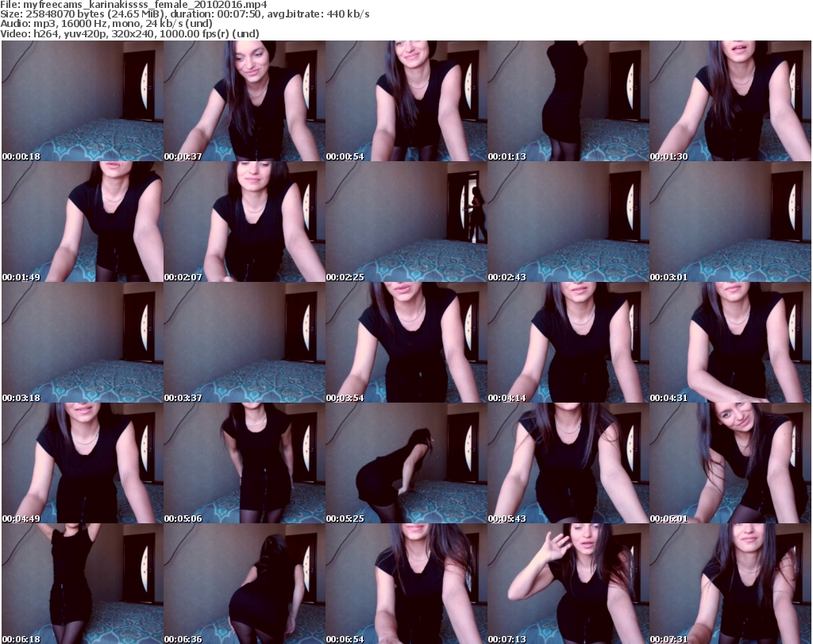
Task: Click the thumbnail timestamped 00:00:54
Action: pos(406,101)
